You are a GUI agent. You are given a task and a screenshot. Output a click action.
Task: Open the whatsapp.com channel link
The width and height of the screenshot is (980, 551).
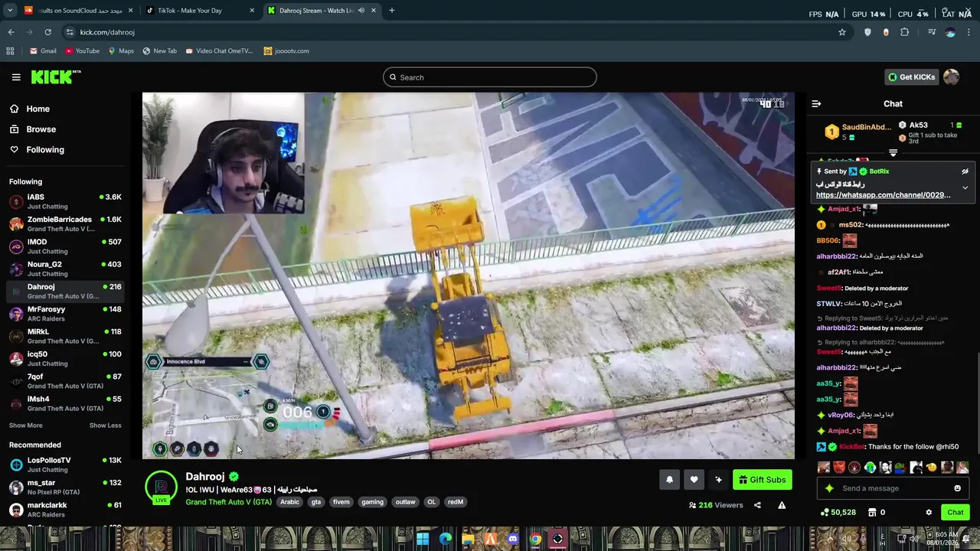coord(883,195)
